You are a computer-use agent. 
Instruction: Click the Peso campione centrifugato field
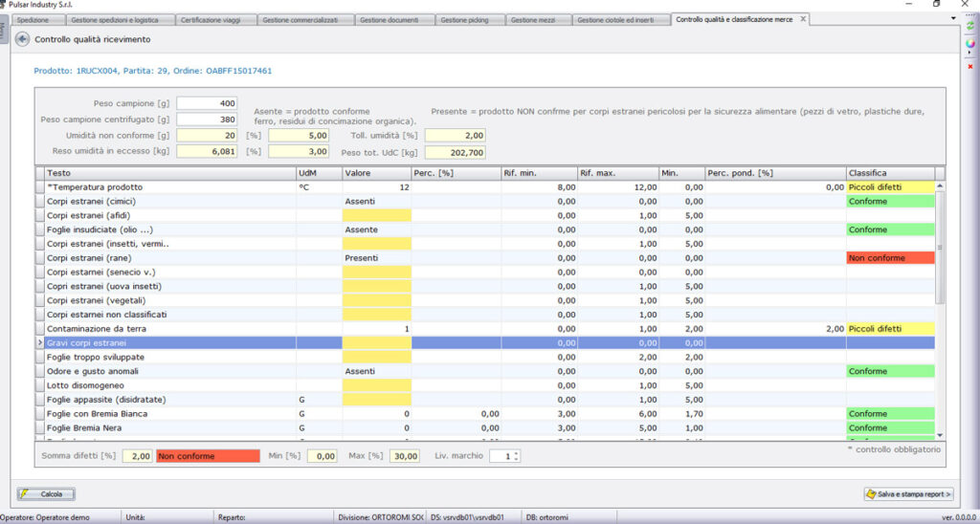(207, 120)
